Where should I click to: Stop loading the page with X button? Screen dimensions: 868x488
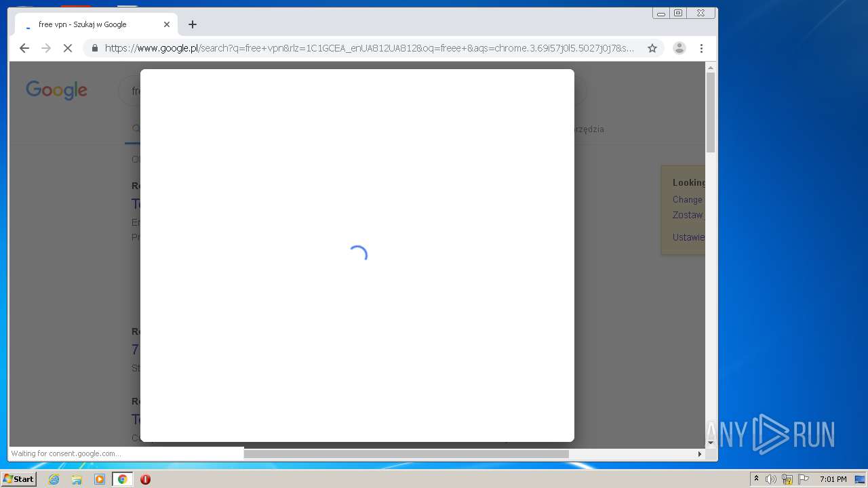pyautogui.click(x=68, y=48)
